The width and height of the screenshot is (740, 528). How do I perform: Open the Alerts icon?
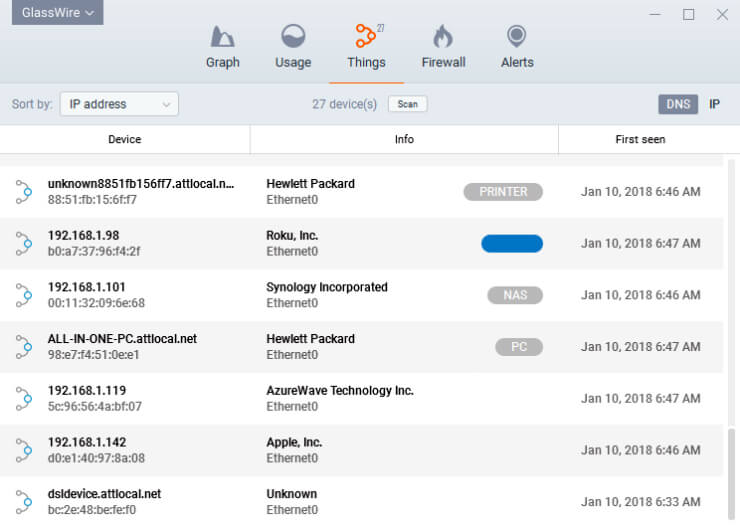517,36
